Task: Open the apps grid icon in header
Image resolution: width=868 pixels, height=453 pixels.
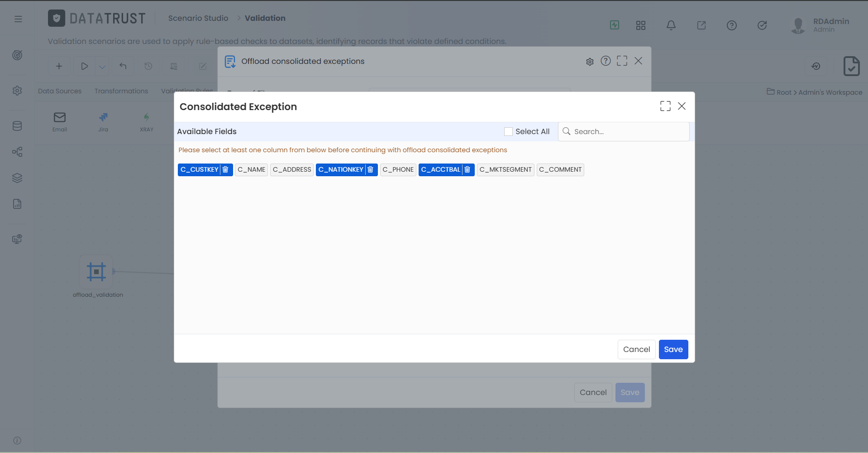Action: point(641,25)
